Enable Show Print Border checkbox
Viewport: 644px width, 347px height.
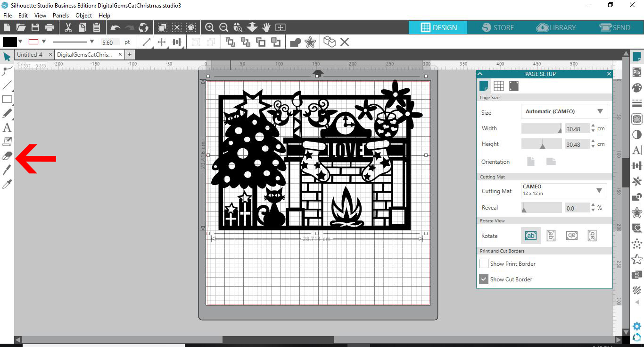click(x=484, y=263)
